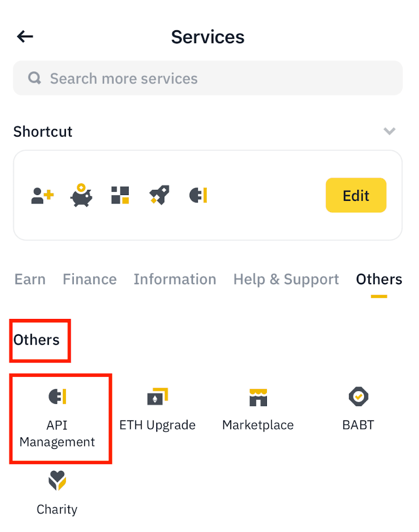Click the Search more services field
Screen dimensions: 419x532
click(207, 79)
